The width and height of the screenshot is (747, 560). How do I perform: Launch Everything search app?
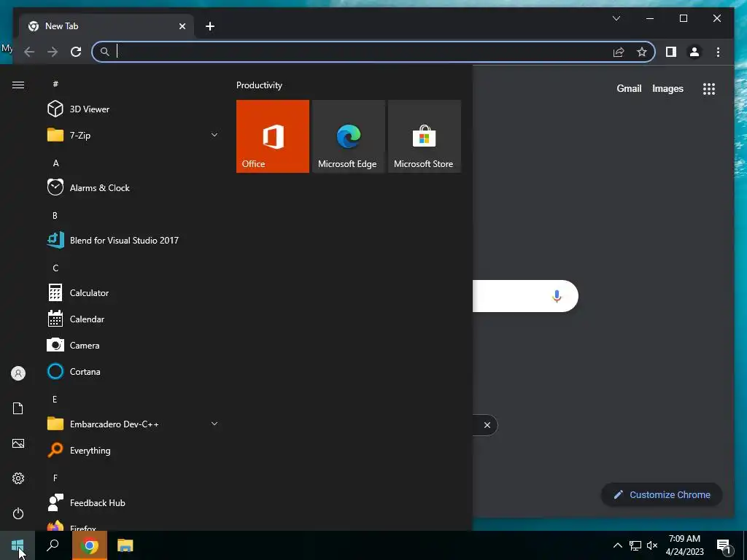[133, 450]
